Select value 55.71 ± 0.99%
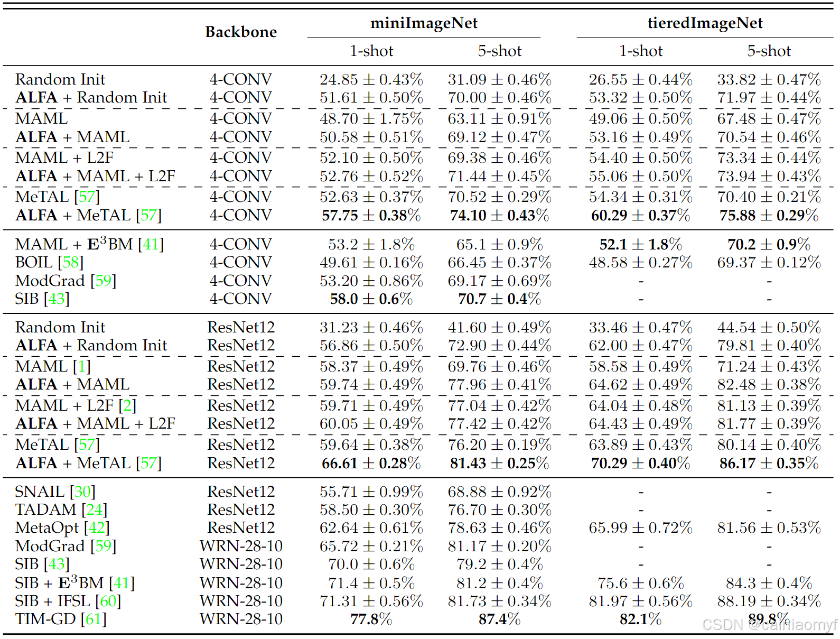Viewport: 840px width, 639px height. [371, 492]
